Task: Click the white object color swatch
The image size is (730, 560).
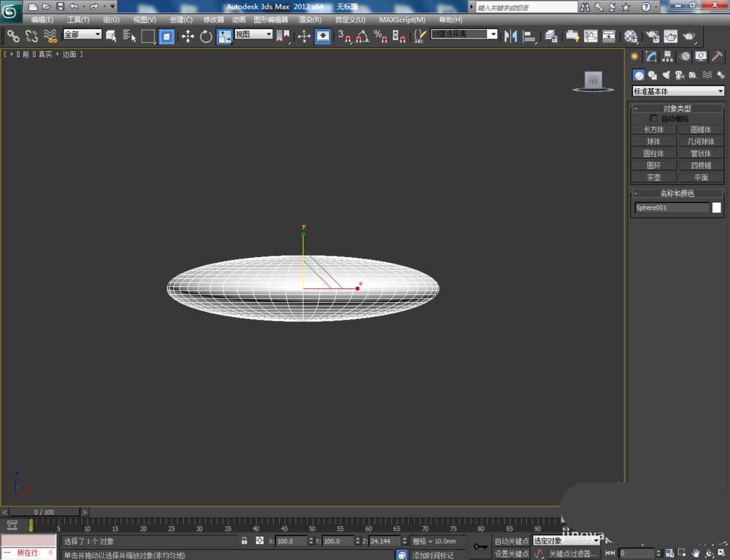Action: 716,208
